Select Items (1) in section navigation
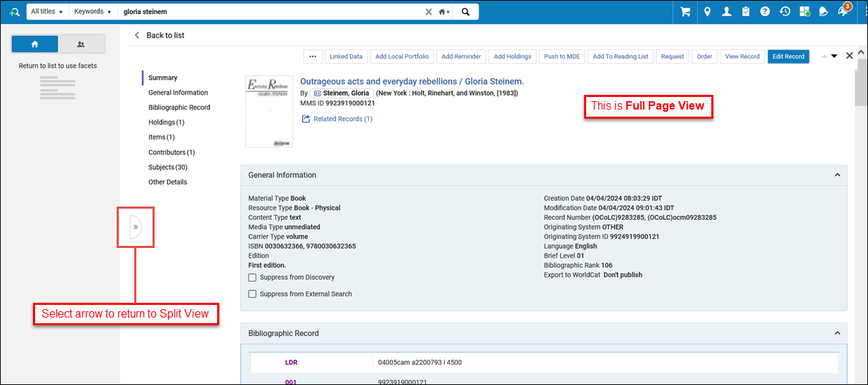868x385 pixels. 162,137
